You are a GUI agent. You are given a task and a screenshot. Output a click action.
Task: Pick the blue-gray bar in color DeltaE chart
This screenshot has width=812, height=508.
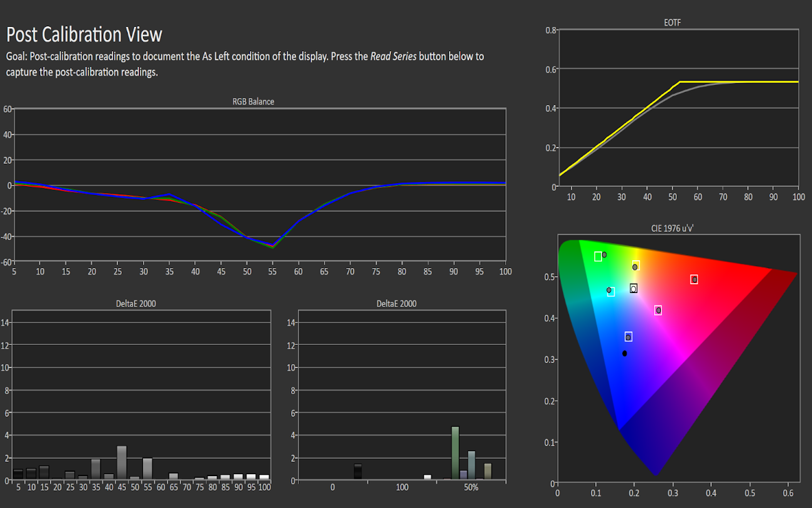[x=472, y=466]
